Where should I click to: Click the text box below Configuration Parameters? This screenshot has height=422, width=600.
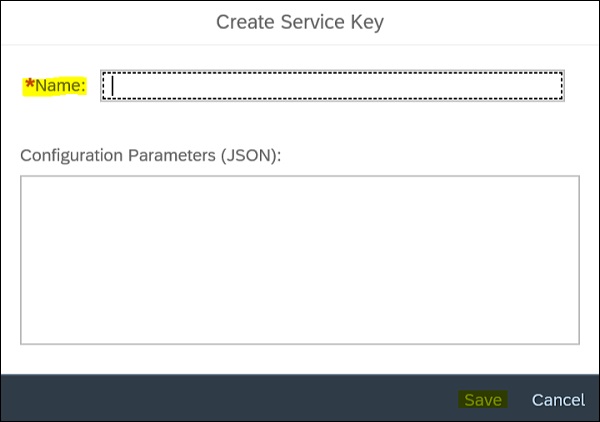pyautogui.click(x=300, y=259)
